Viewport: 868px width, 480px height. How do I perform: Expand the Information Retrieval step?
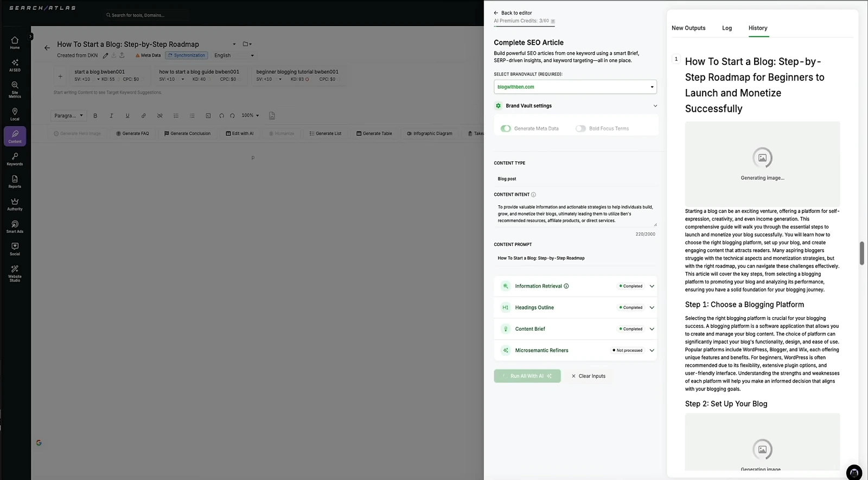652,286
